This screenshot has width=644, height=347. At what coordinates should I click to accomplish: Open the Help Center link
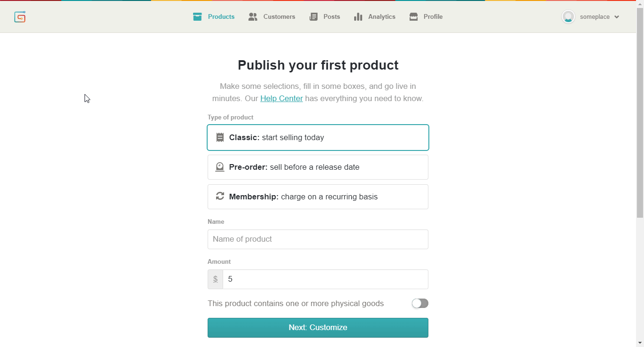tap(281, 98)
